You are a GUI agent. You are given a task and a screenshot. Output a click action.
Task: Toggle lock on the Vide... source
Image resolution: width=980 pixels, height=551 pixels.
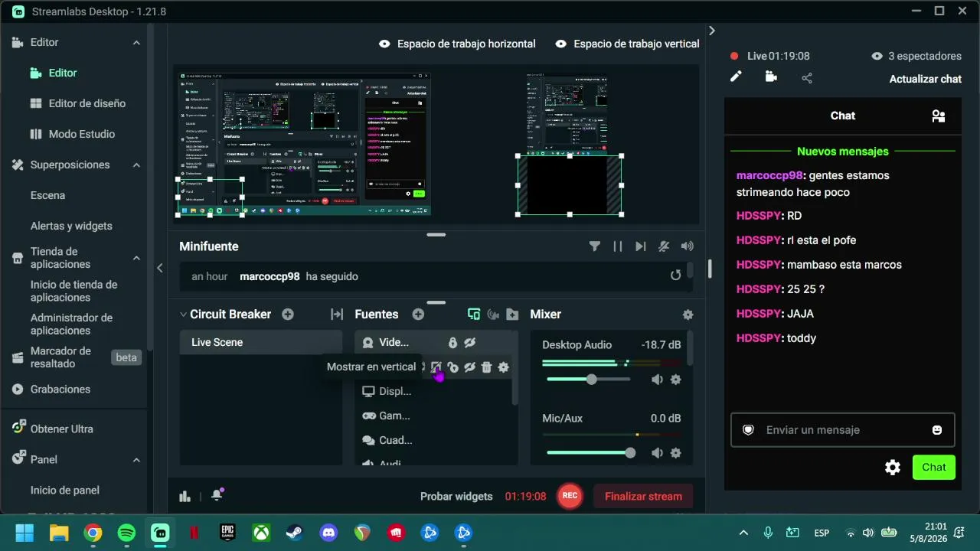[452, 343]
